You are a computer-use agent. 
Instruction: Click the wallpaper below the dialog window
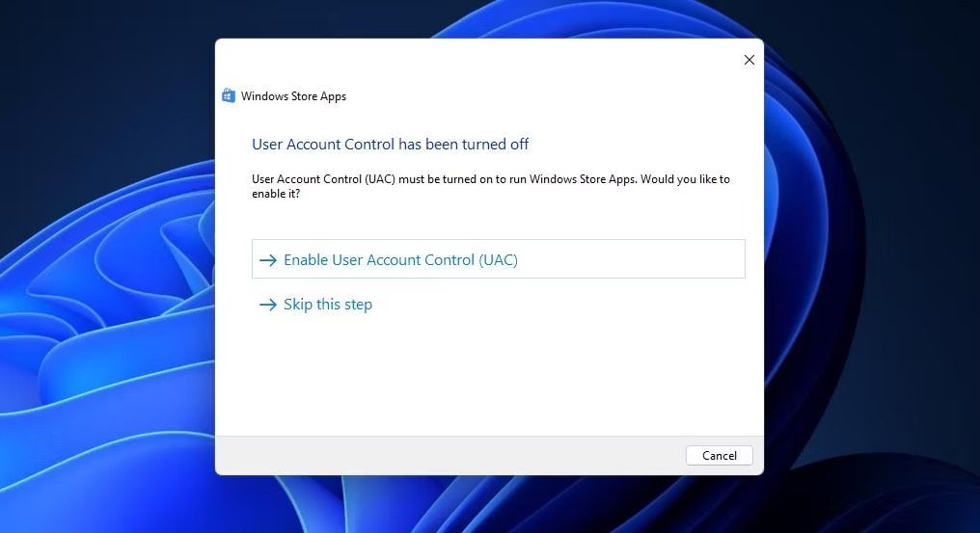point(489,504)
